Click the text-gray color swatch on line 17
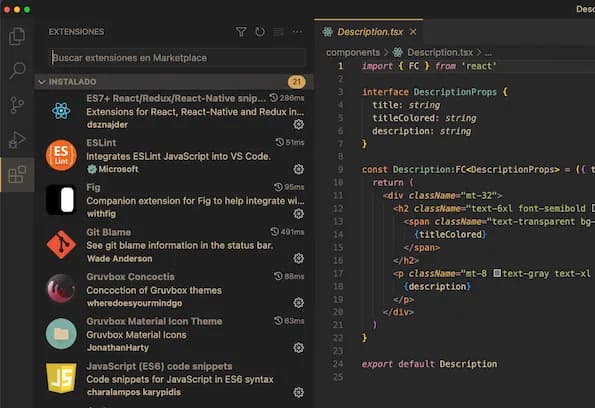The width and height of the screenshot is (595, 408). (497, 273)
